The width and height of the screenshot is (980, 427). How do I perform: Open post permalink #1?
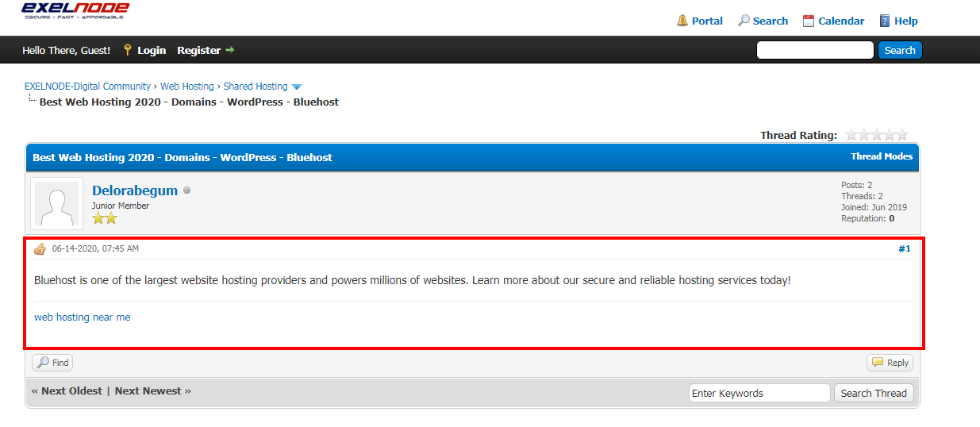[905, 248]
